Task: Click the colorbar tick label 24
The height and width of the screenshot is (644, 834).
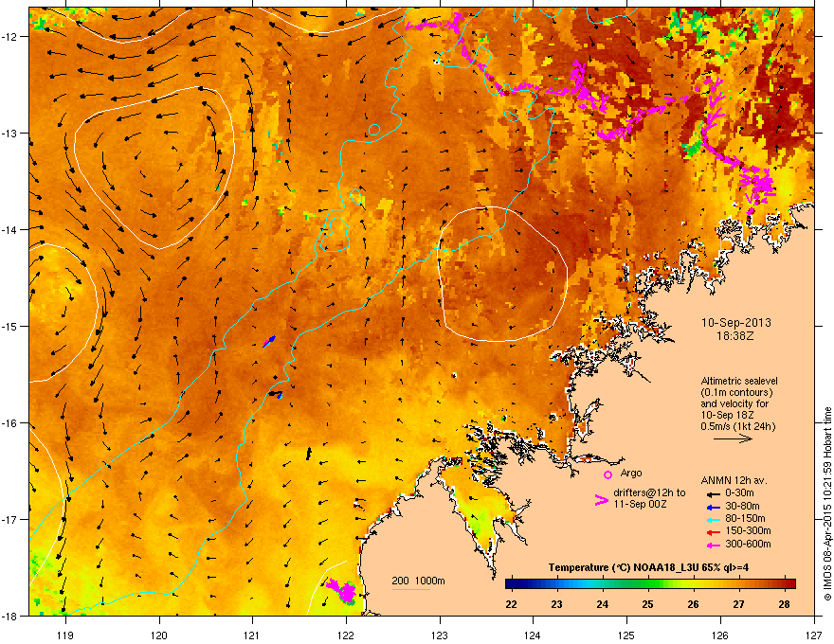Action: click(x=602, y=604)
